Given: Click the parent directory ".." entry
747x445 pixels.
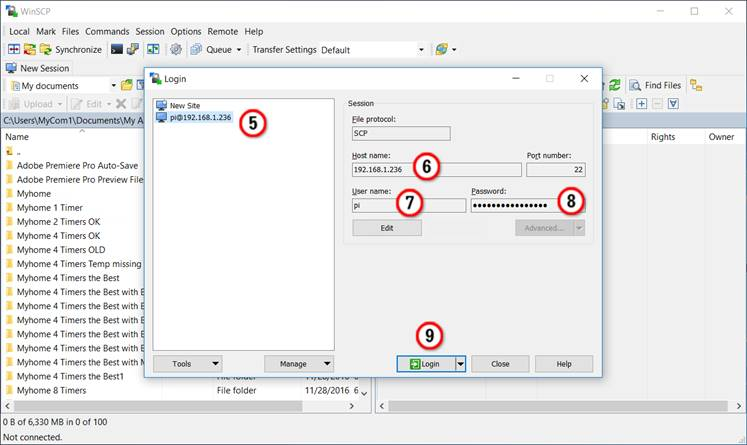Looking at the screenshot, I should point(13,152).
